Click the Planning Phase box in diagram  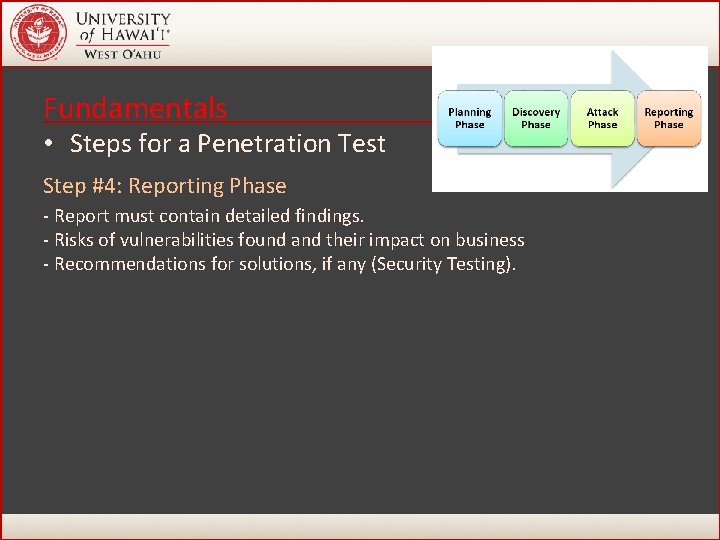(x=470, y=118)
